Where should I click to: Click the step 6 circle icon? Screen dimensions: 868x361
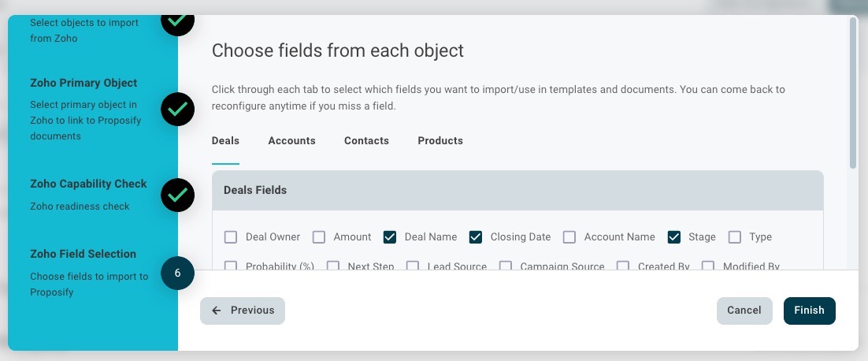(x=177, y=273)
